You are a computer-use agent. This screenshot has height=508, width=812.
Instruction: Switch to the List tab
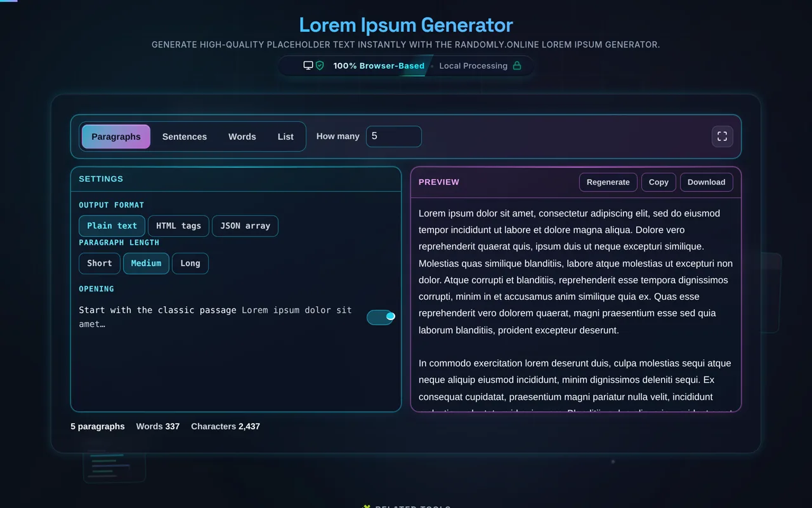(x=285, y=137)
